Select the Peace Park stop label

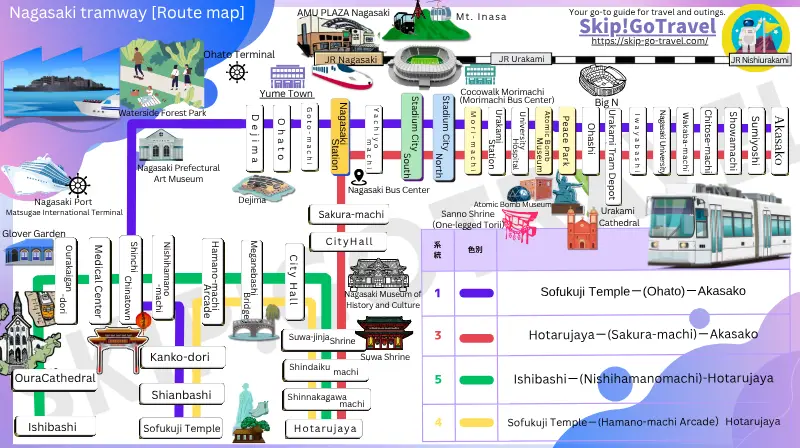click(x=566, y=141)
